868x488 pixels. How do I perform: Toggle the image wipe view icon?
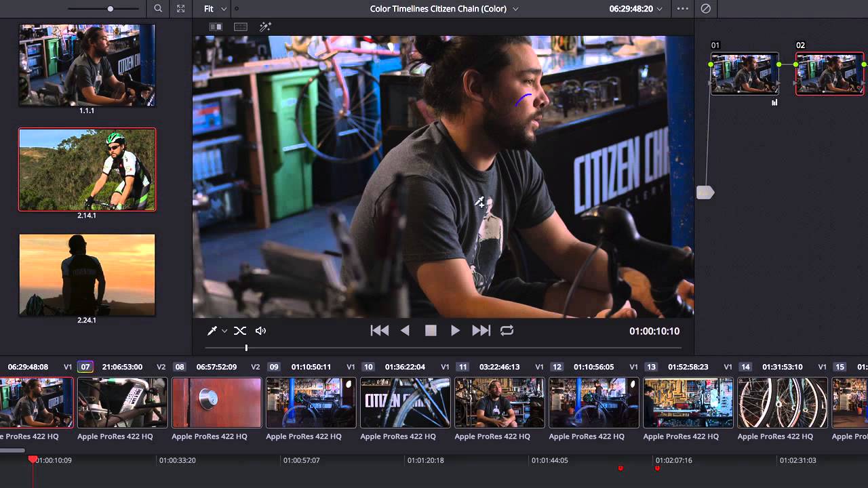[x=216, y=27]
